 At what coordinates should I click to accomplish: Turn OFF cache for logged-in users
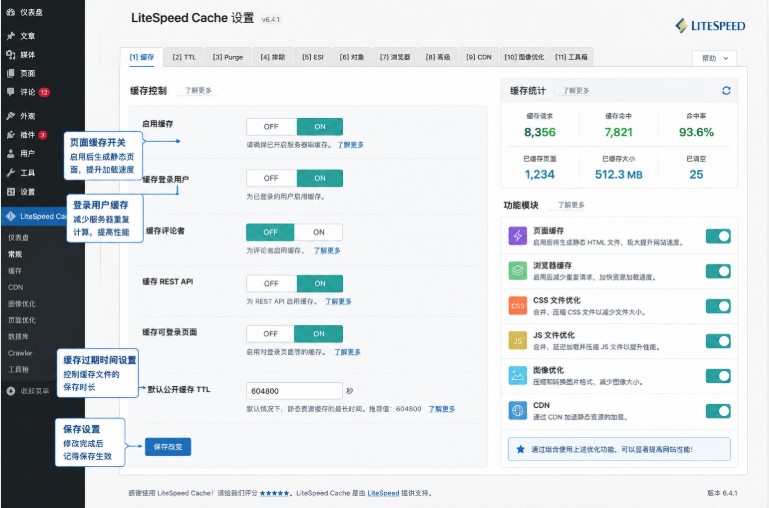pyautogui.click(x=271, y=178)
